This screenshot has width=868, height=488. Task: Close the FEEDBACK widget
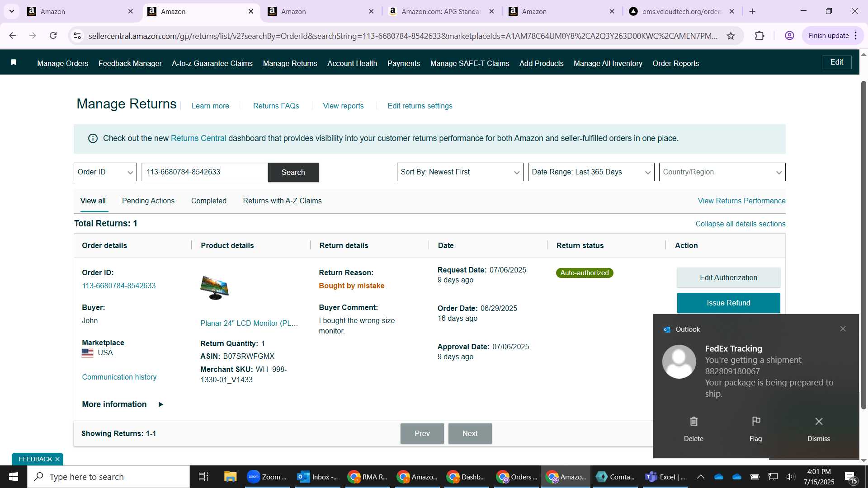(x=57, y=459)
